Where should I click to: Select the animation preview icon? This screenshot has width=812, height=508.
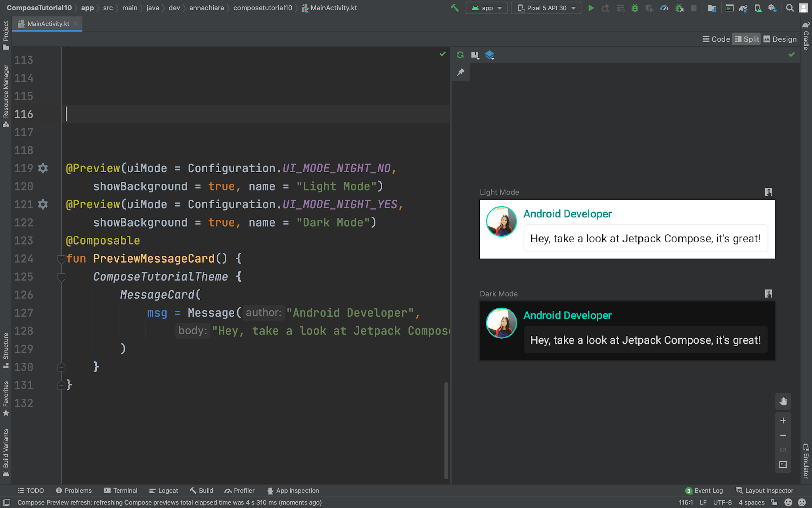point(489,55)
